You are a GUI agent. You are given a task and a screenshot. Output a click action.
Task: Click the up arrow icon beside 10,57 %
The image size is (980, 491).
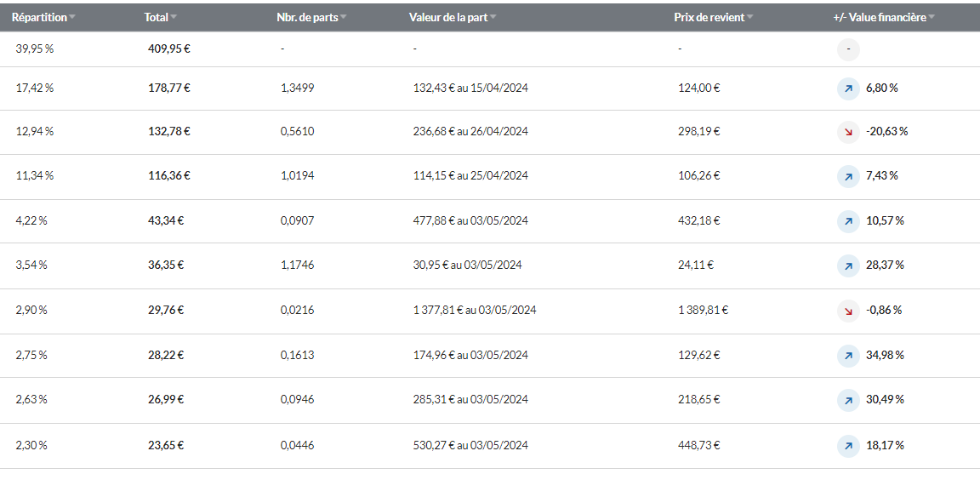848,221
